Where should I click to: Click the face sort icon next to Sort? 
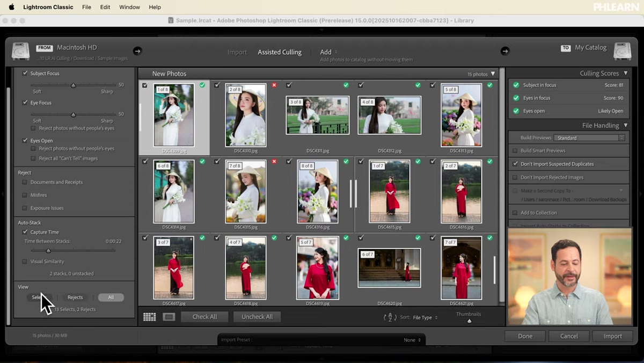pyautogui.click(x=390, y=317)
